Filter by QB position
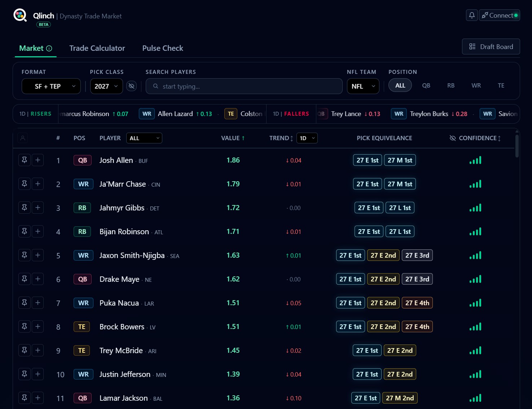This screenshot has width=532, height=409. (426, 85)
